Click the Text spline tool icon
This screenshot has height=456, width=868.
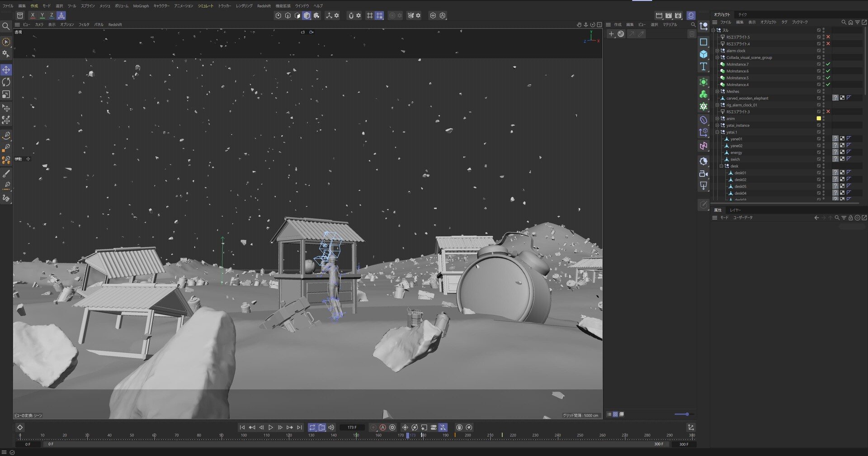pos(703,67)
